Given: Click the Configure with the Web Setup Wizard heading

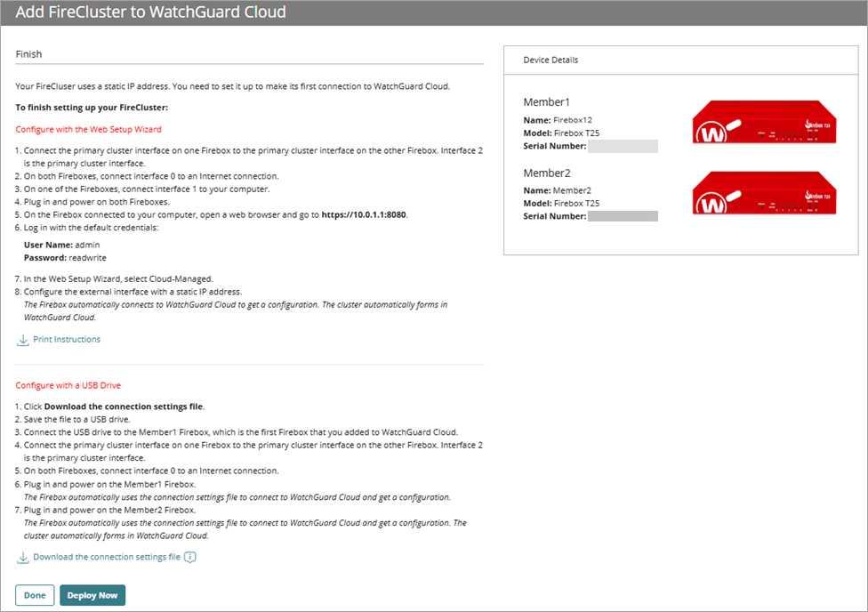Looking at the screenshot, I should coord(89,129).
